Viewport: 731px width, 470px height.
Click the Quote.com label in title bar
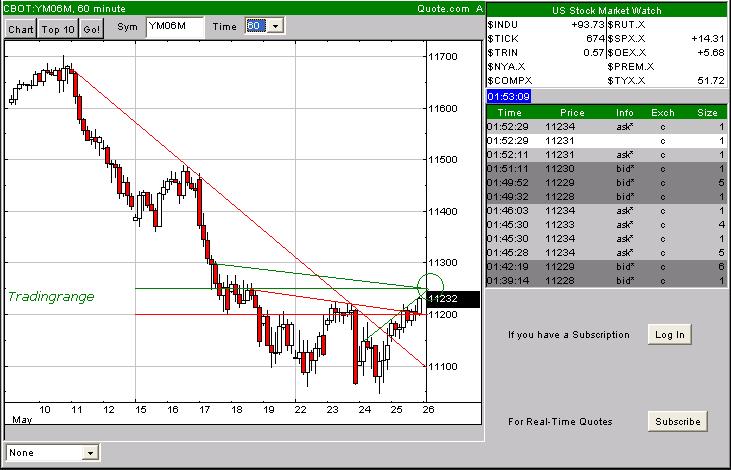tap(443, 8)
